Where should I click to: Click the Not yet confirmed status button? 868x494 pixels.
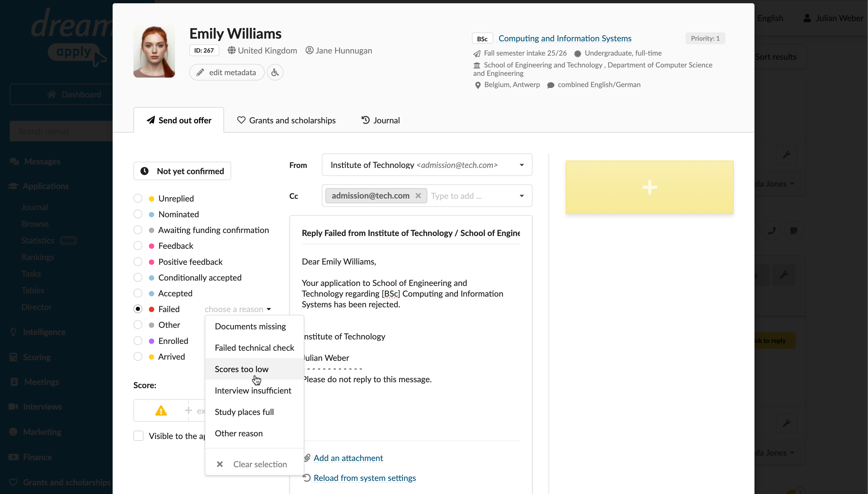pos(182,171)
